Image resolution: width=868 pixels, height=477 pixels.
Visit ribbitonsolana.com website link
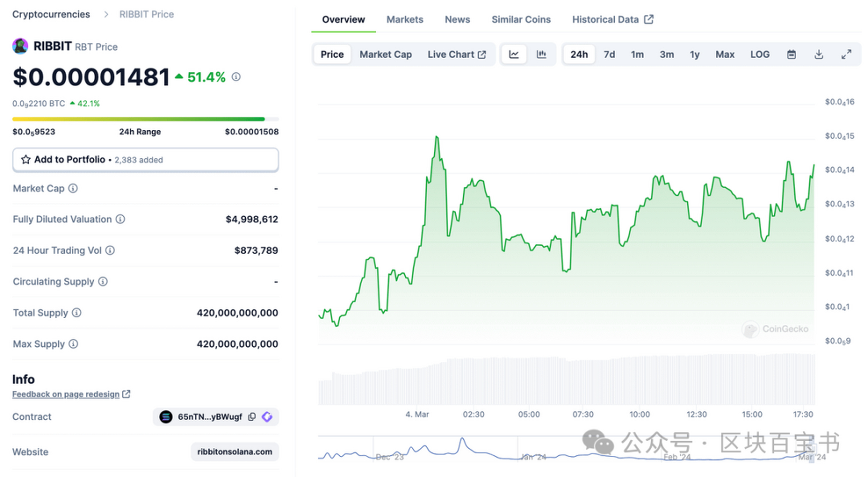coord(235,452)
